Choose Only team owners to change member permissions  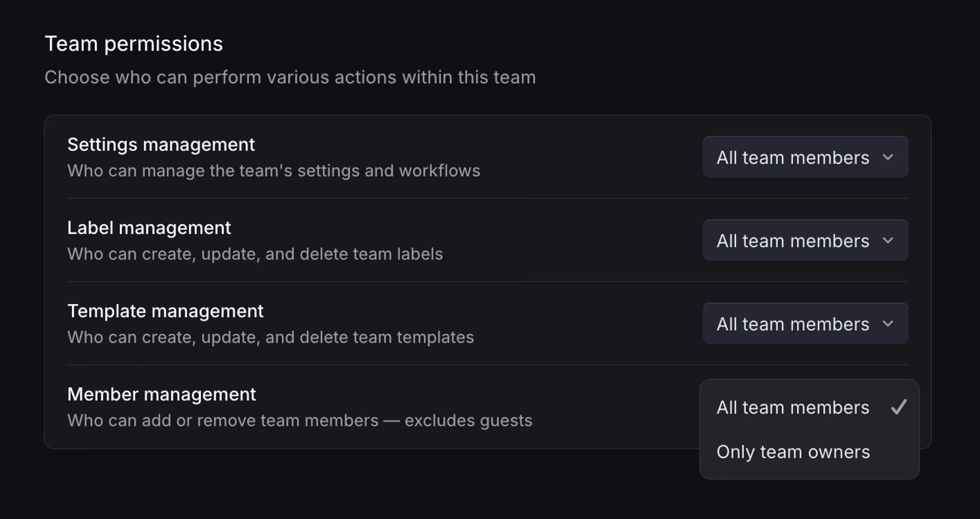click(x=793, y=452)
